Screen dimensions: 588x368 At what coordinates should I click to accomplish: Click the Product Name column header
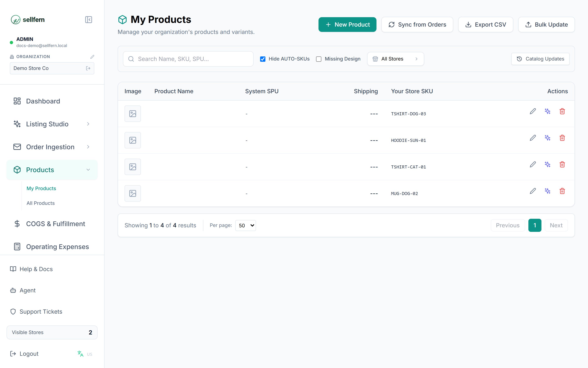click(x=174, y=91)
